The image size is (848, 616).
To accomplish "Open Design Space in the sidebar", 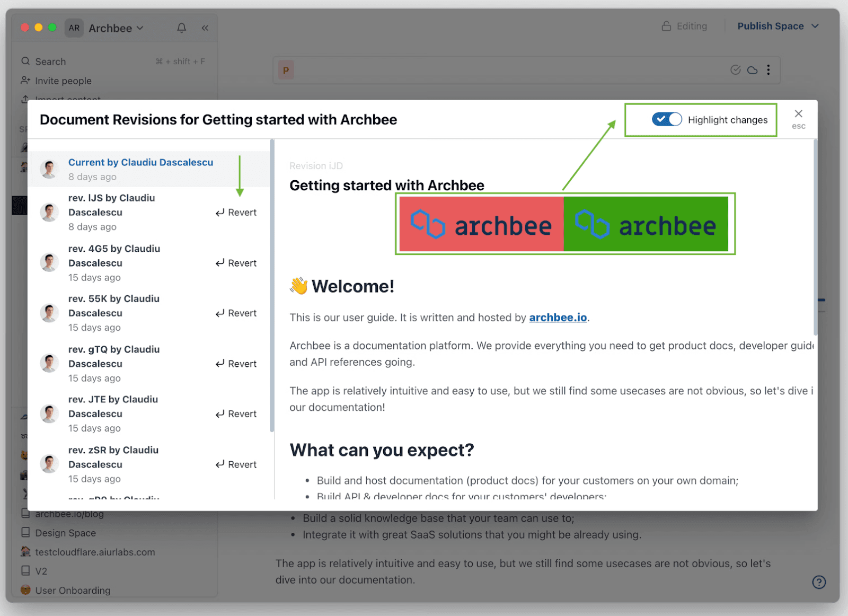I will click(65, 533).
